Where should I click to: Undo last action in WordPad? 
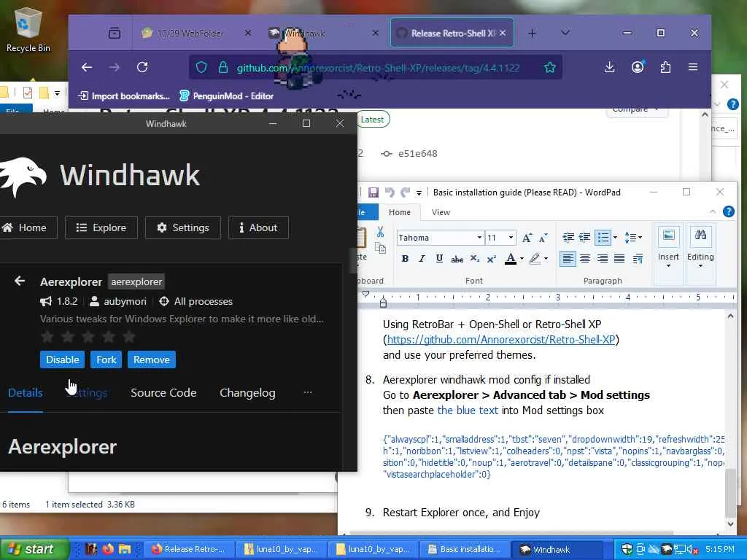(x=390, y=192)
